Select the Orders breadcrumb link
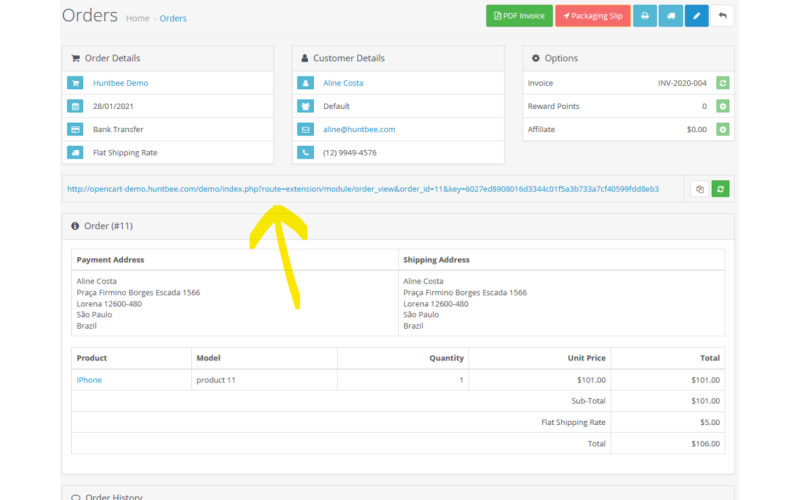 (x=173, y=18)
